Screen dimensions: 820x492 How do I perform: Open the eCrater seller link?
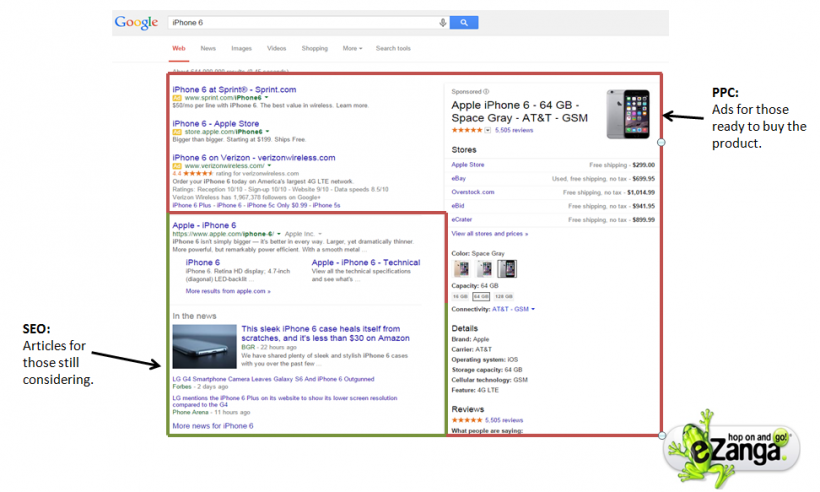[x=462, y=220]
